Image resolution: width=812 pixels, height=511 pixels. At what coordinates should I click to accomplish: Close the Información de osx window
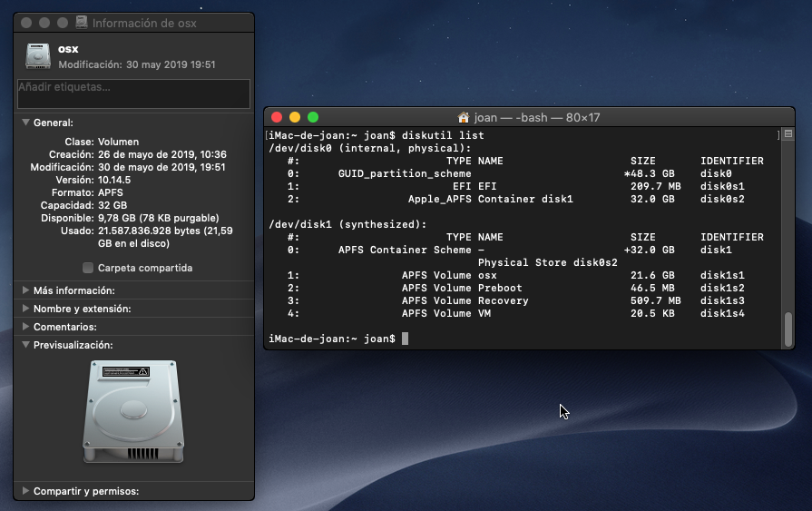point(26,23)
